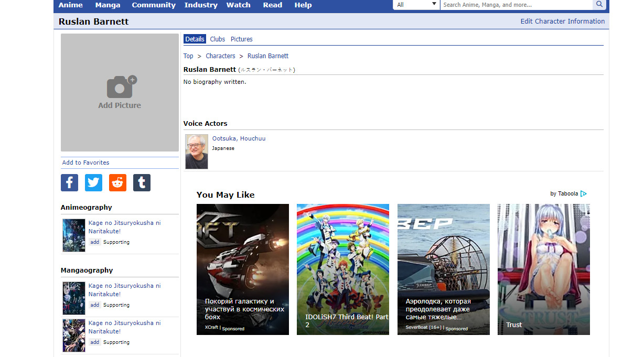The image size is (644, 357).
Task: Share page via Facebook icon
Action: [x=69, y=182]
